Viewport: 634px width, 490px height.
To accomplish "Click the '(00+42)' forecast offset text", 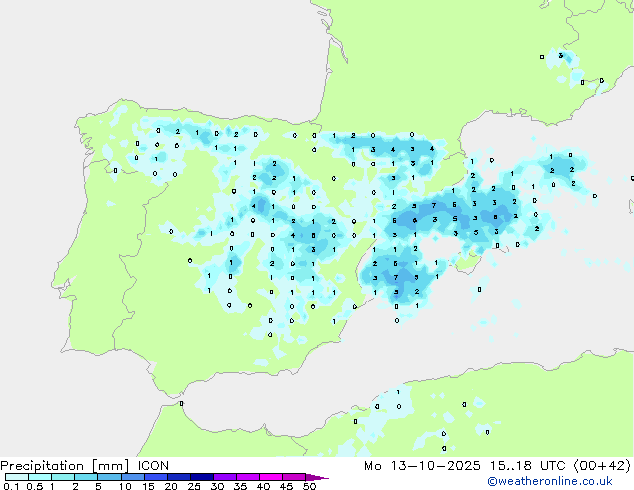I will [x=602, y=466].
